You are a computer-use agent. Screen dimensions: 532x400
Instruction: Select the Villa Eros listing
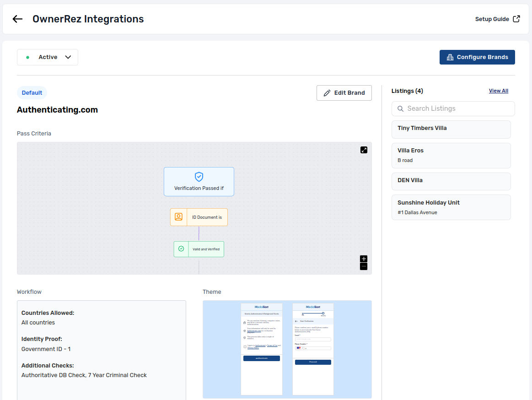451,155
